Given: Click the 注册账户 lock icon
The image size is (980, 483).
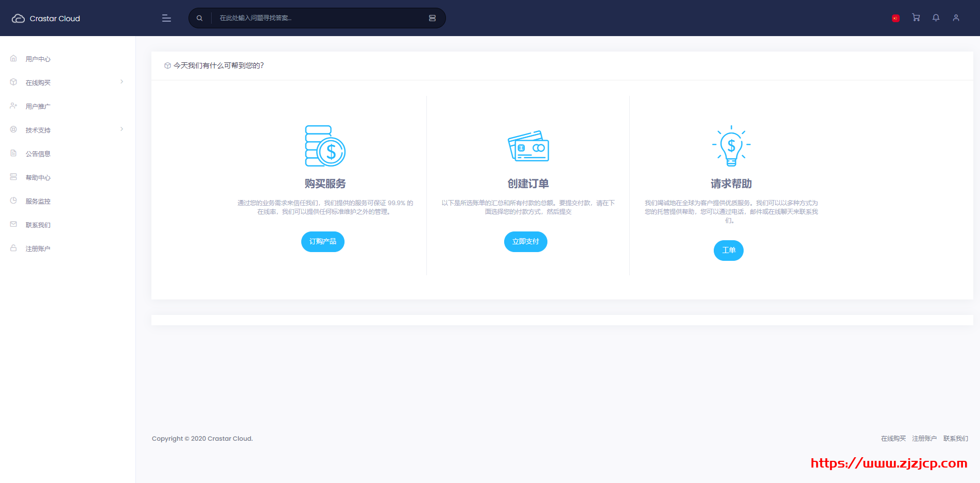Looking at the screenshot, I should 13,248.
